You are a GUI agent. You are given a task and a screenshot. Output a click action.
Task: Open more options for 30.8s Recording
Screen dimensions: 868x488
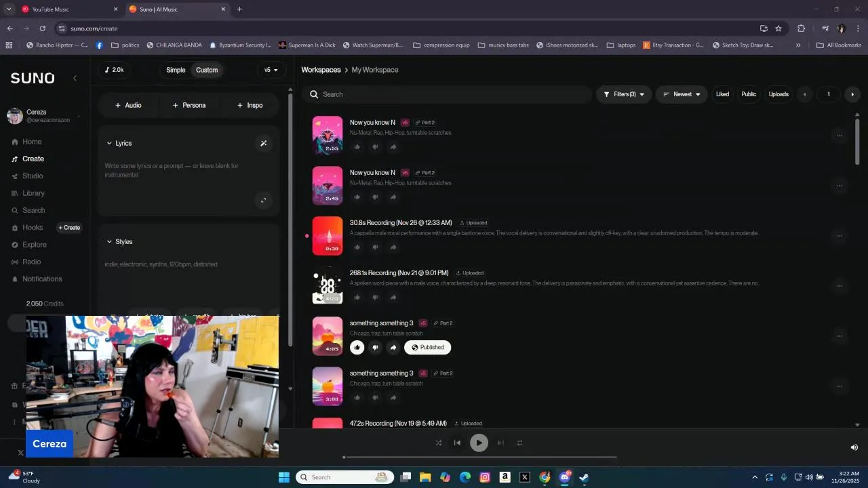tap(839, 236)
